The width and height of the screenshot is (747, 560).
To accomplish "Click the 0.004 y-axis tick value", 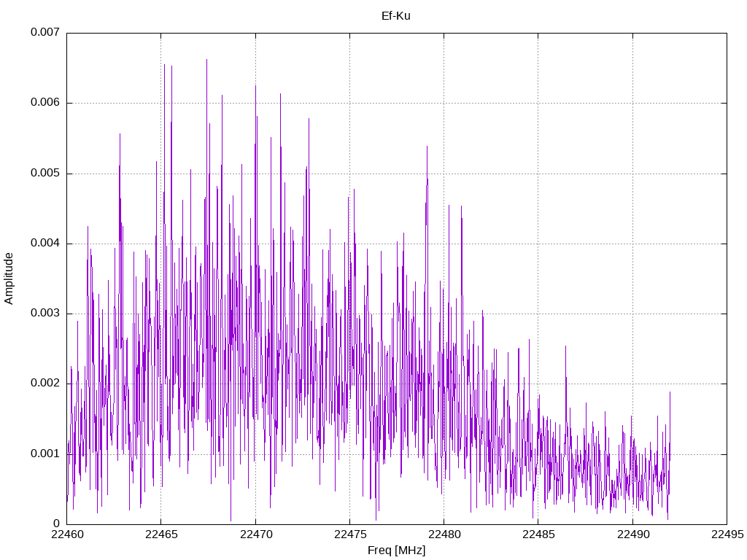I will (45, 244).
